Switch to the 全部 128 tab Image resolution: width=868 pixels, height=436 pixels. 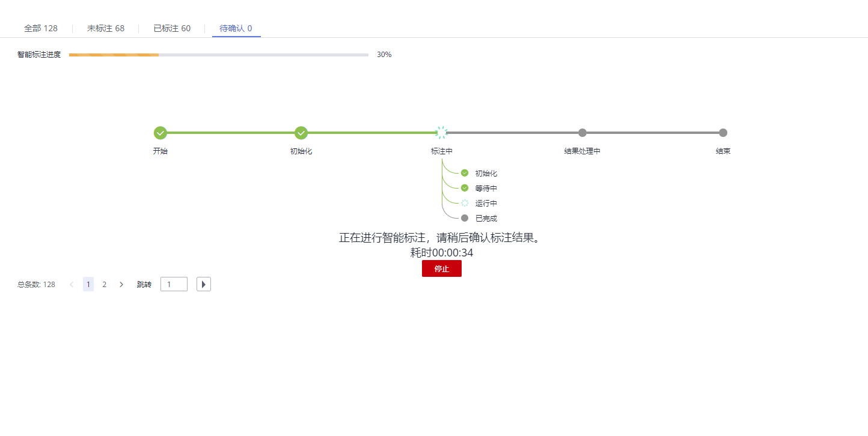(41, 28)
